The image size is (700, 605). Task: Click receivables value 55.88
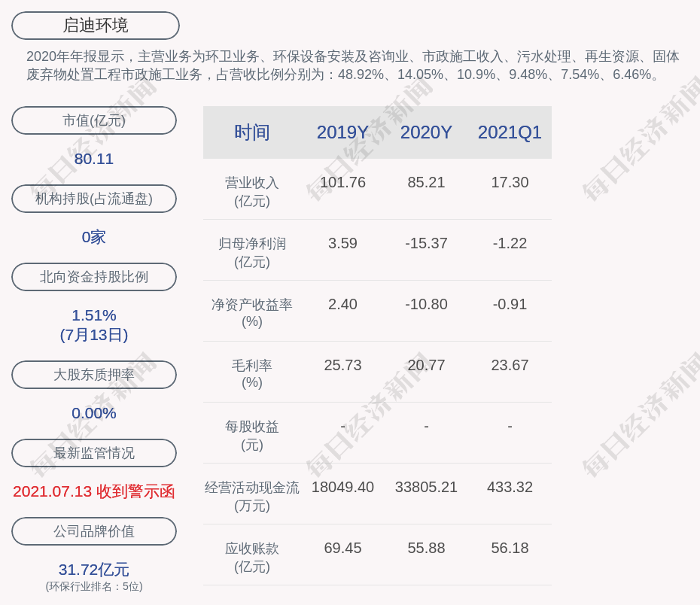click(x=426, y=549)
